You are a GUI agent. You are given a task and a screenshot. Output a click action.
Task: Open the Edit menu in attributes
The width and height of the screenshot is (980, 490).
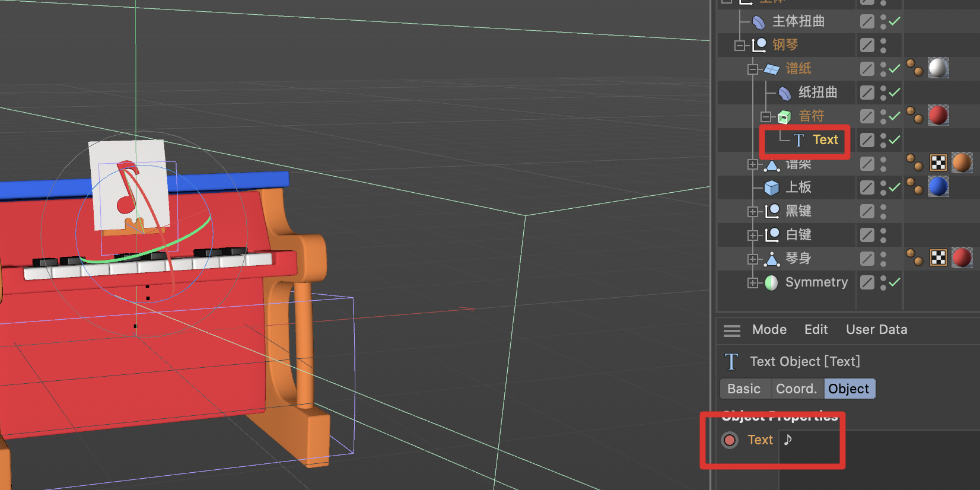point(816,330)
